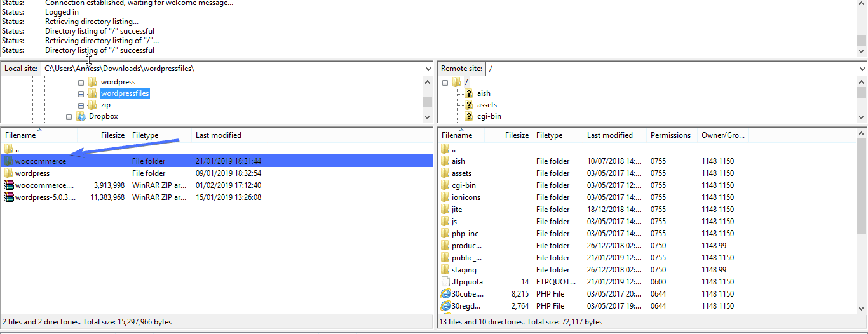Screen dimensions: 868x334
Task: Click the parent directory icon in local file list
Action: [x=8, y=149]
